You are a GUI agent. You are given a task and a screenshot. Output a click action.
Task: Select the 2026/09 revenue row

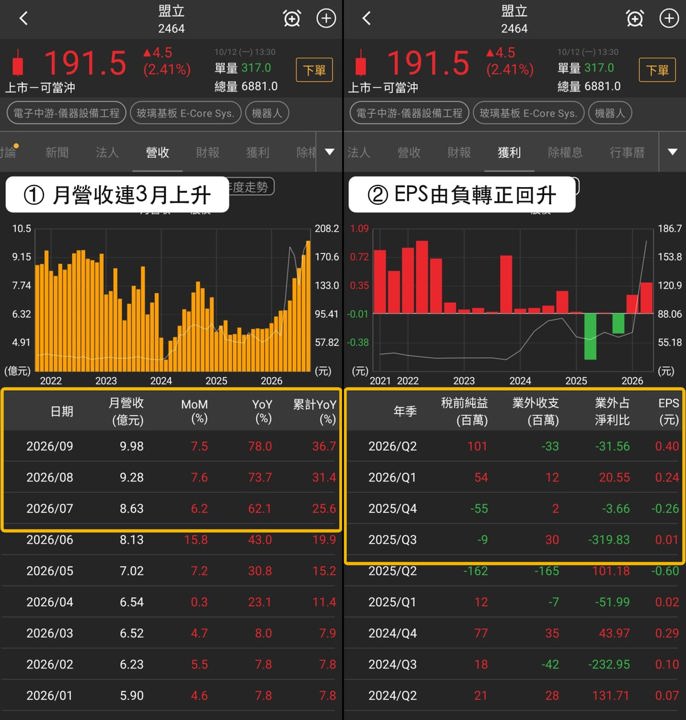[171, 446]
